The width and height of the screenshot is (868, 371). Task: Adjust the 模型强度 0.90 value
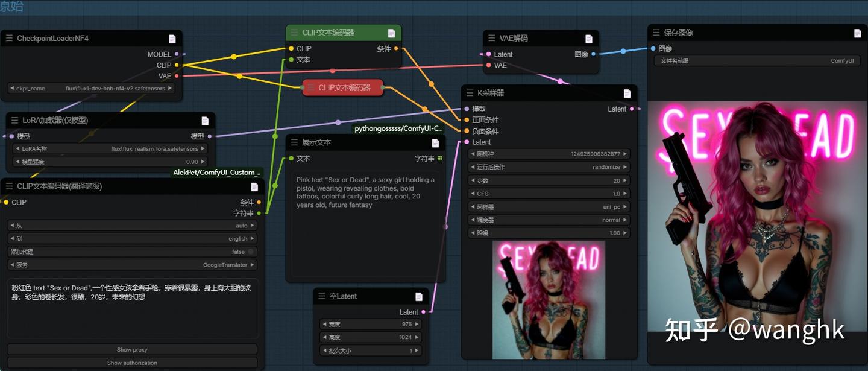pyautogui.click(x=108, y=161)
